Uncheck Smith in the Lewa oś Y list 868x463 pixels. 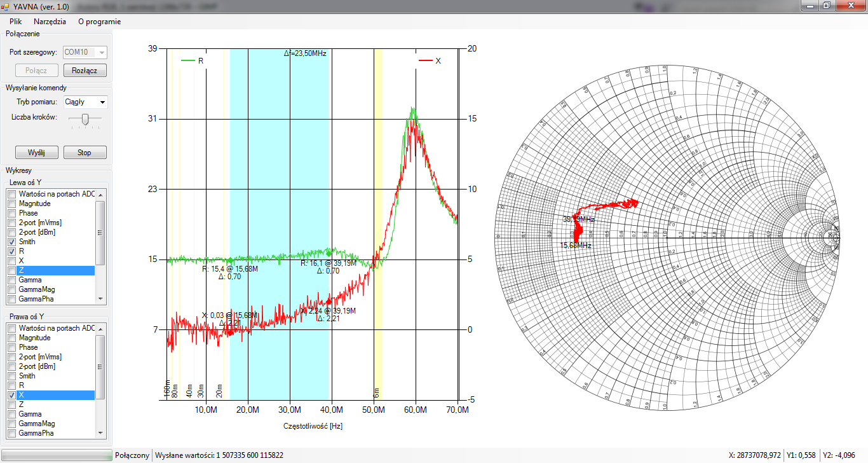click(11, 242)
